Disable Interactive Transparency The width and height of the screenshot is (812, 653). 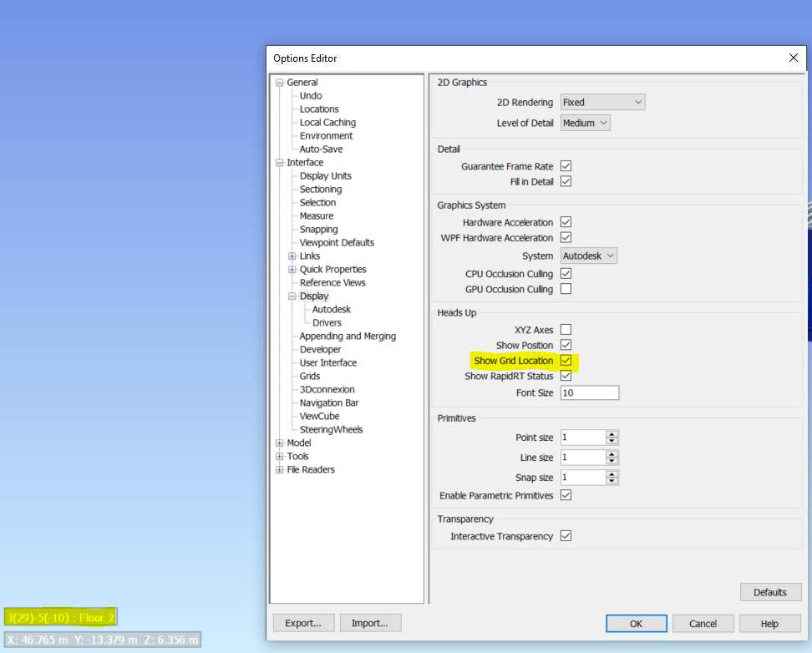tap(566, 535)
